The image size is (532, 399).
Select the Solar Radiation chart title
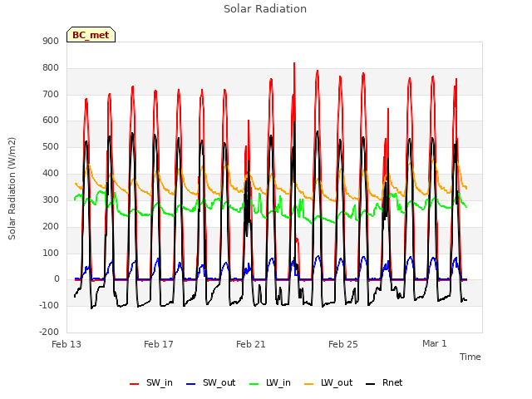click(x=265, y=9)
